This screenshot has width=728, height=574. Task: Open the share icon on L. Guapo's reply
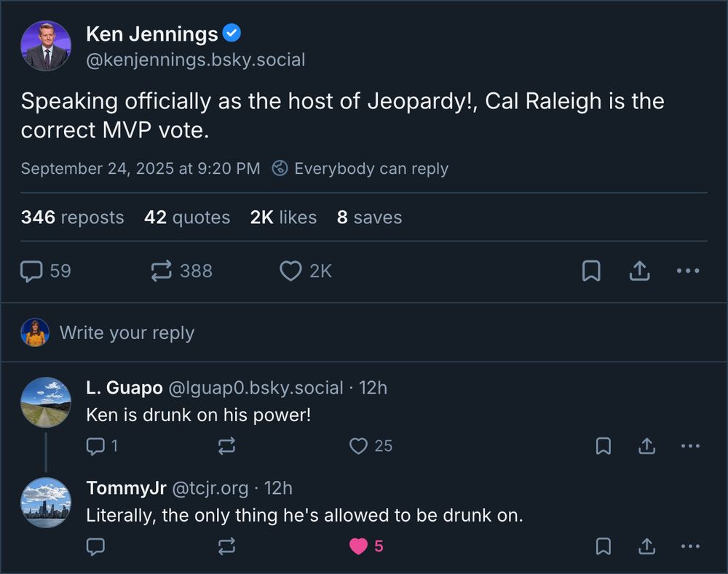[646, 446]
